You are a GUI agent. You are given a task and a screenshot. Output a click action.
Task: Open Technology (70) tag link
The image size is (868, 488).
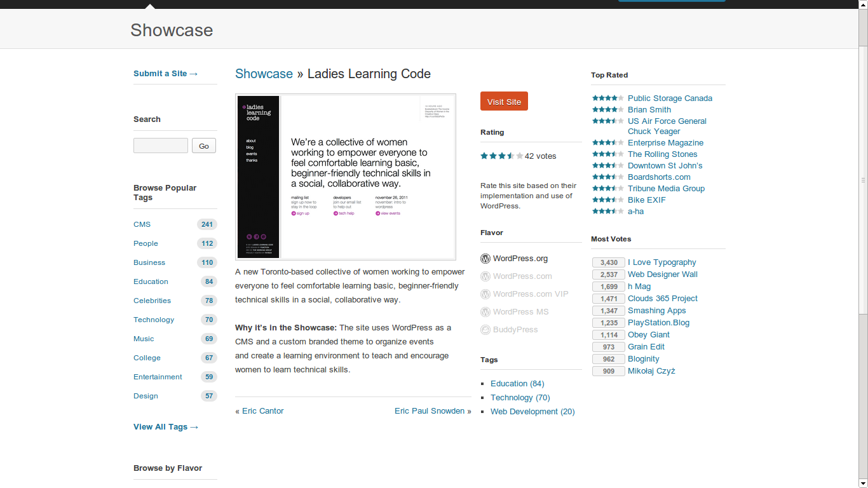click(x=520, y=398)
